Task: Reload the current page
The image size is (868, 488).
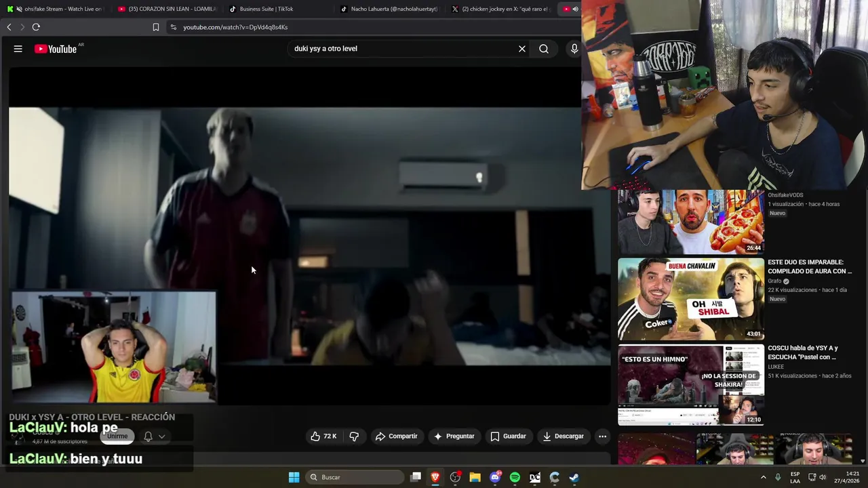Action: pyautogui.click(x=36, y=27)
